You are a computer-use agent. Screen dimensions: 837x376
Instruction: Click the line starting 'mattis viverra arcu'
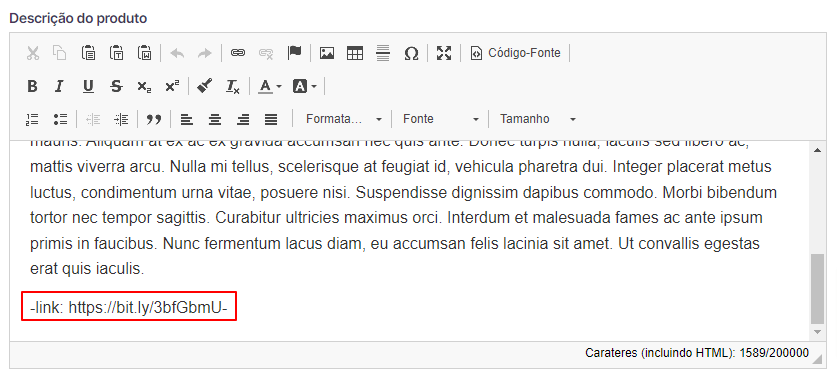(x=401, y=167)
